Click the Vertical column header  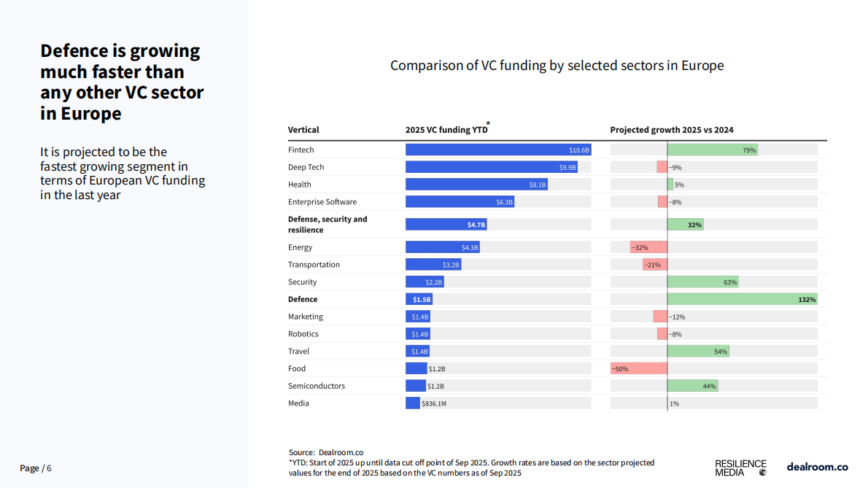303,130
